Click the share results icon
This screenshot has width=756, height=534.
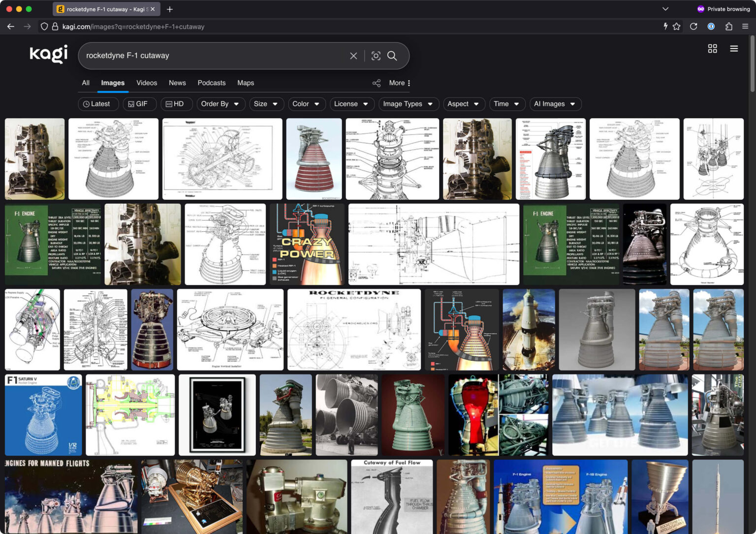(x=376, y=83)
